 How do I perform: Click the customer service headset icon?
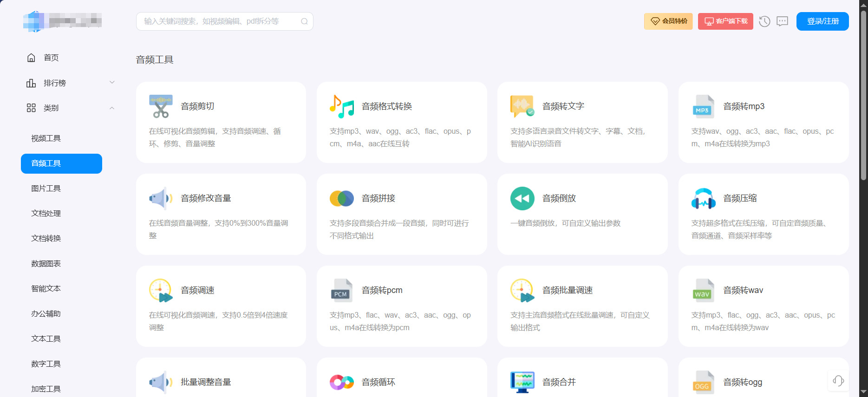point(838,381)
